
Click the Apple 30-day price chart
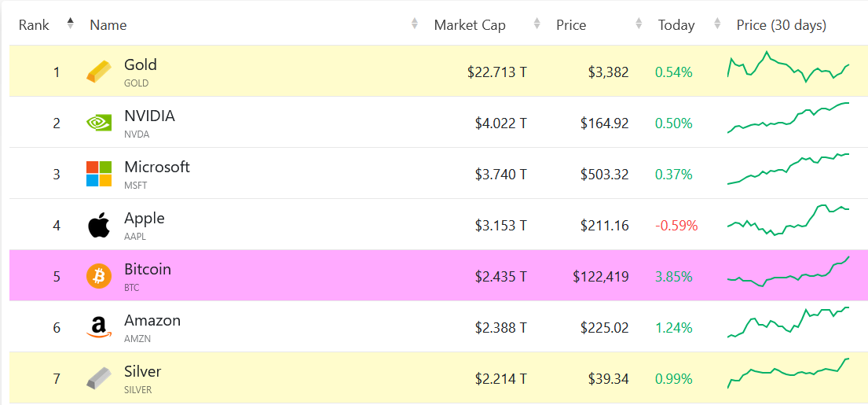789,220
